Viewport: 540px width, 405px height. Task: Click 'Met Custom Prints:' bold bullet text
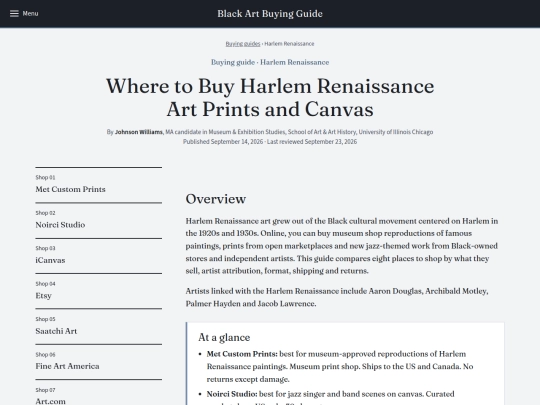(242, 354)
